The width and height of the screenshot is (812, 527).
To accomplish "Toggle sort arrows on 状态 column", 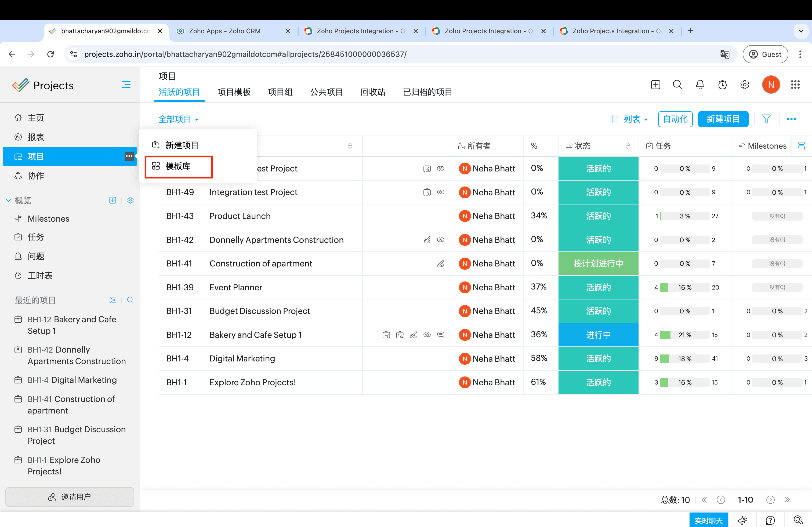I will [x=628, y=146].
